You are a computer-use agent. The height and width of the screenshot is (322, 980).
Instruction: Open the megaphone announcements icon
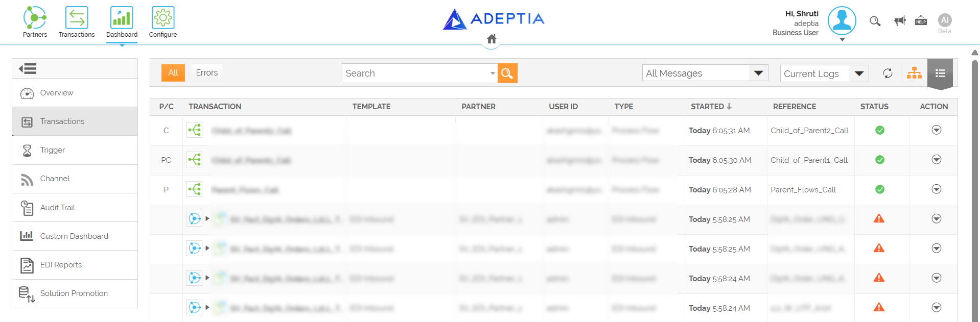coord(900,20)
